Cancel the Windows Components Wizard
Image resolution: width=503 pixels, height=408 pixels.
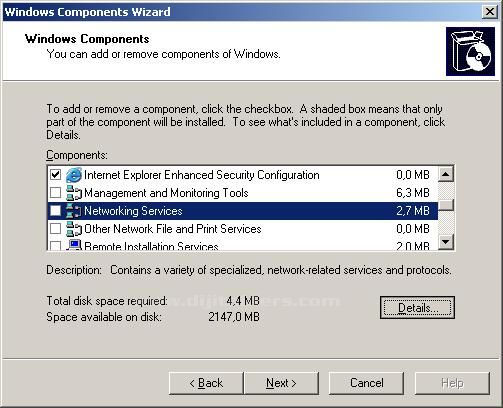click(x=366, y=383)
